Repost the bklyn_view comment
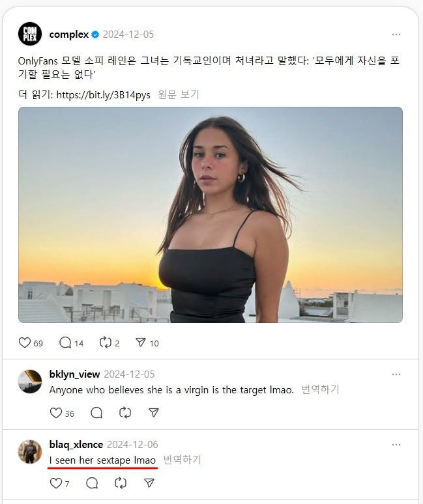The height and width of the screenshot is (504, 423). 125,413
